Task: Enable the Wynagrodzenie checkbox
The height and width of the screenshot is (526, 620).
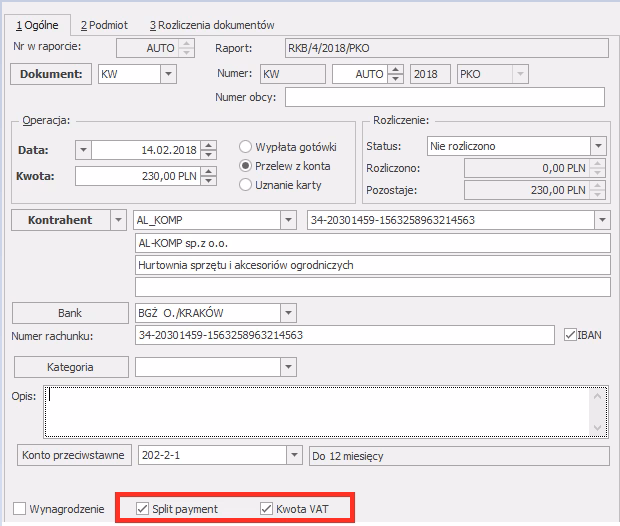Action: click(20, 509)
